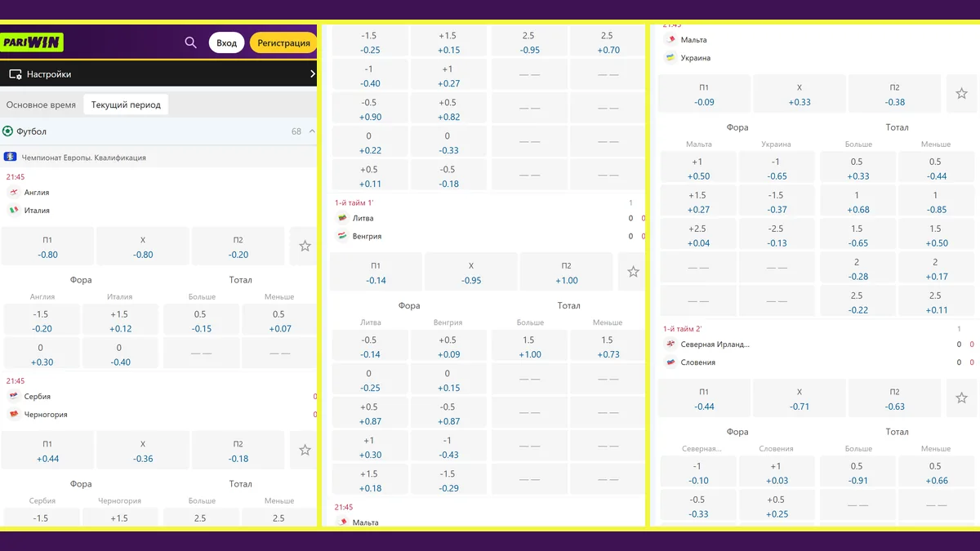980x551 pixels.
Task: Click the Slovenia flag beside Словения
Action: click(671, 362)
